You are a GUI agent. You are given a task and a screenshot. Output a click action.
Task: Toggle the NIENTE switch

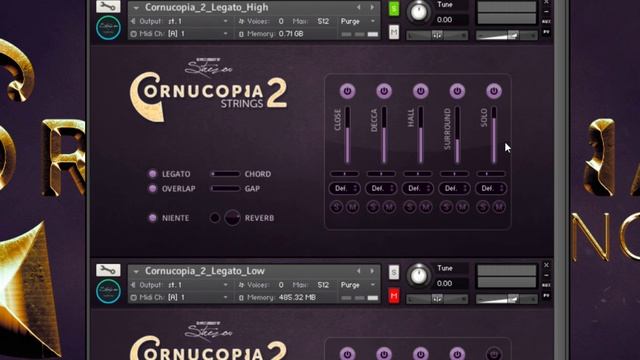pos(153,218)
